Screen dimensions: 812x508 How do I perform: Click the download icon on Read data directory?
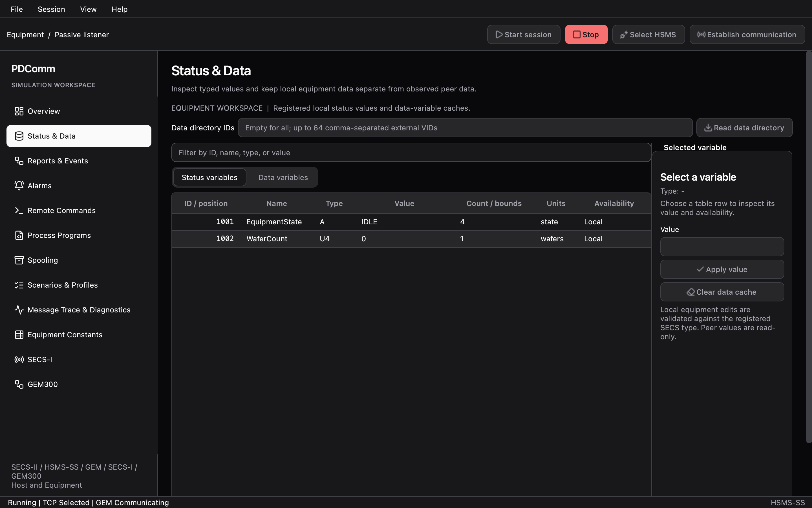[708, 128]
